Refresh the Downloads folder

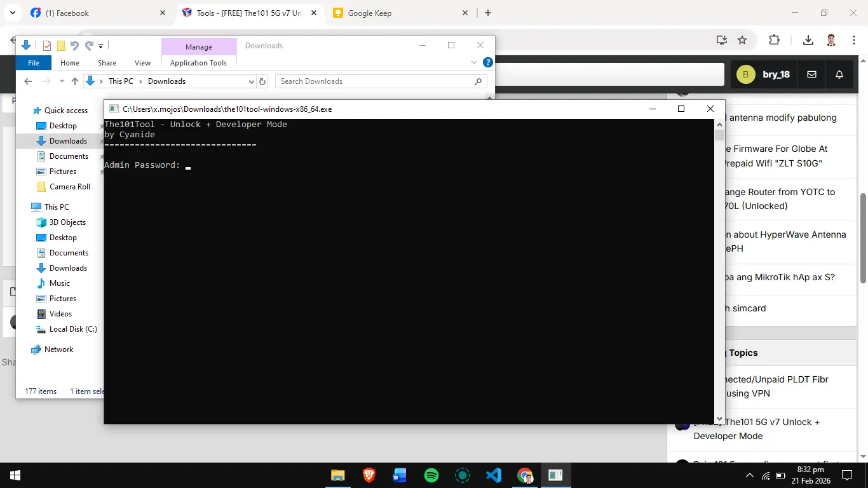[x=262, y=81]
